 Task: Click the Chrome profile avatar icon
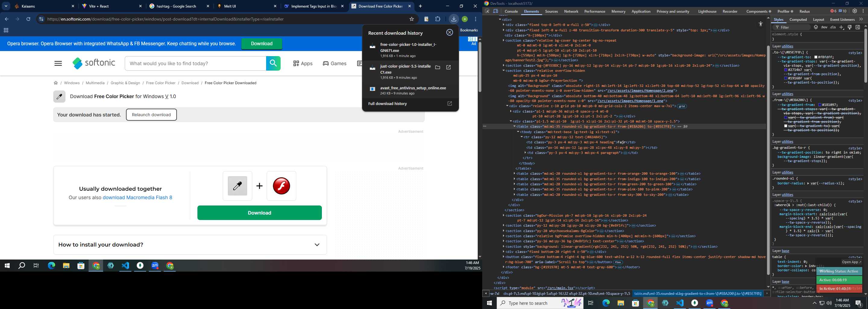(465, 19)
